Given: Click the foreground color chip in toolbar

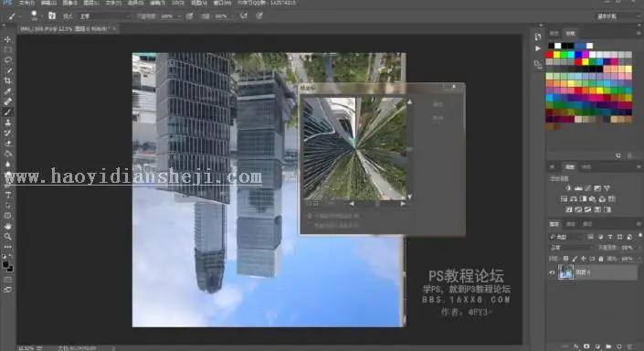Looking at the screenshot, I should [x=5, y=265].
